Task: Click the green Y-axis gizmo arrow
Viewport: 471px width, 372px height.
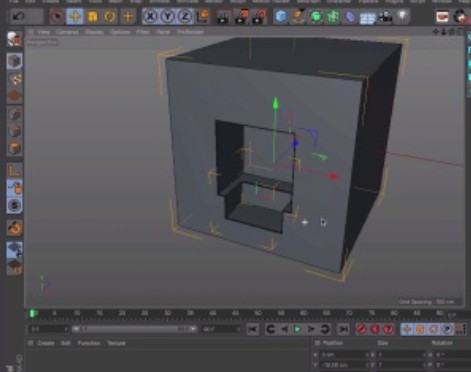Action: tap(275, 103)
